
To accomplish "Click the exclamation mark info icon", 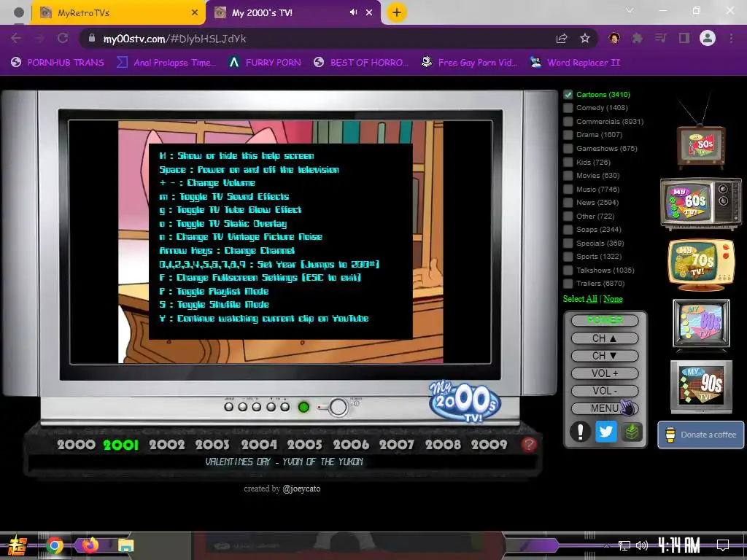I will [x=580, y=432].
